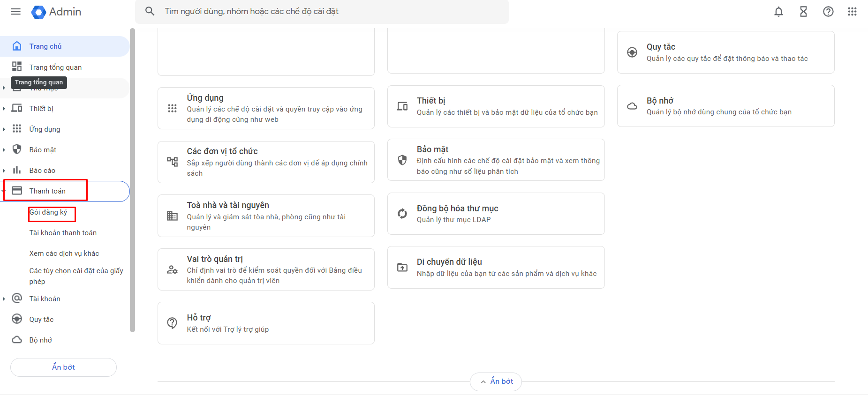Image resolution: width=868 pixels, height=395 pixels.
Task: Click the Google Admin logo
Action: pos(38,12)
